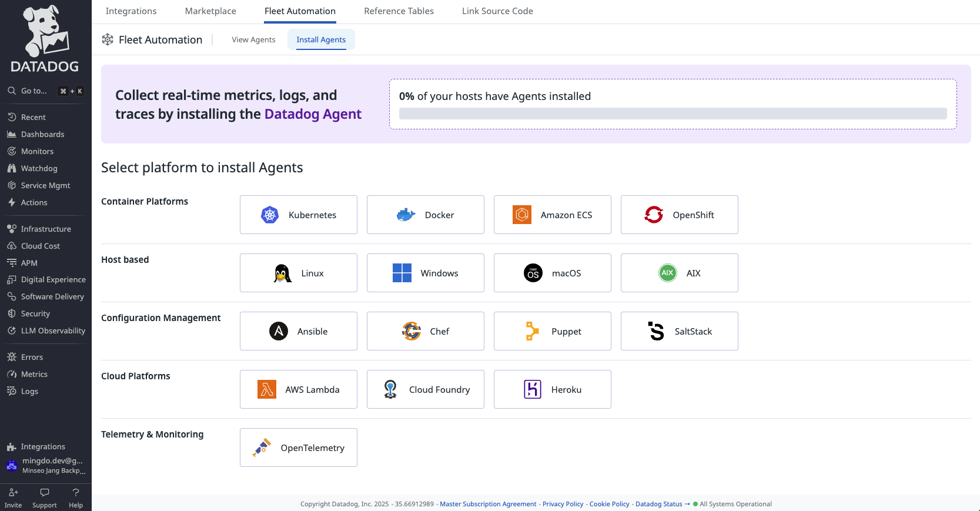Open the Privacy Policy link

[563, 504]
